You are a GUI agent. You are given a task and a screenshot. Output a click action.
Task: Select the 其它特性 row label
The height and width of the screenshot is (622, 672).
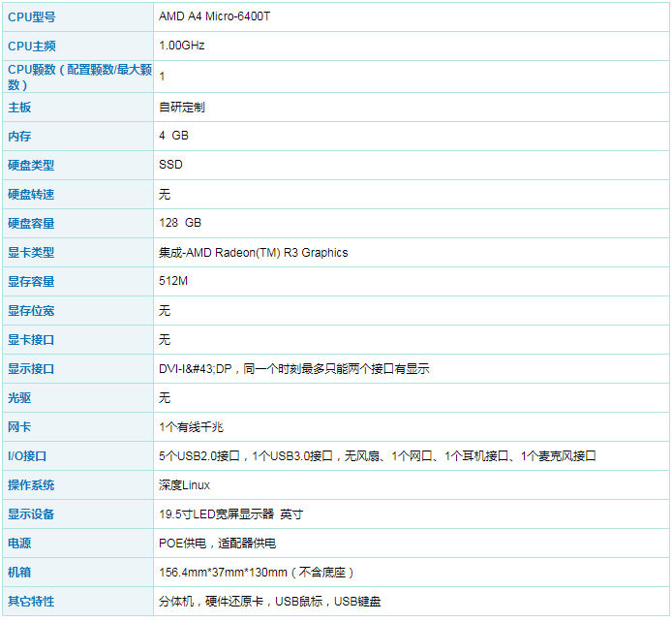(x=31, y=602)
